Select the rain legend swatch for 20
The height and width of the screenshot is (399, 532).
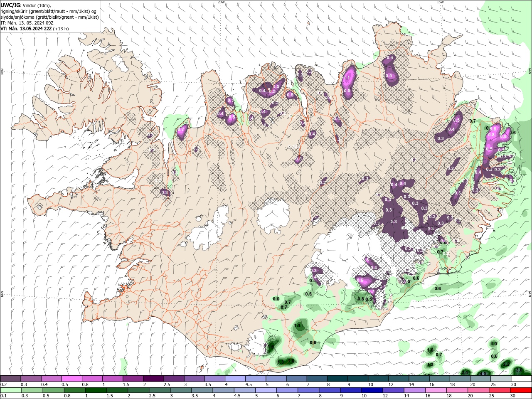pyautogui.click(x=478, y=390)
